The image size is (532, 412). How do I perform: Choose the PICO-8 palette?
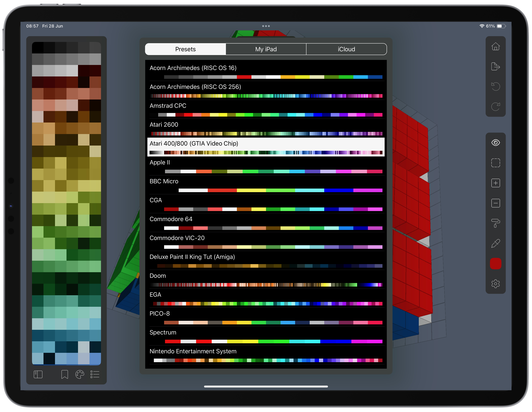[266, 317]
